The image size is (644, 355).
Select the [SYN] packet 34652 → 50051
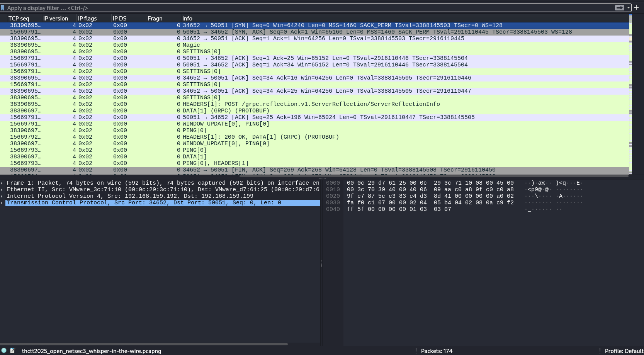pos(314,25)
